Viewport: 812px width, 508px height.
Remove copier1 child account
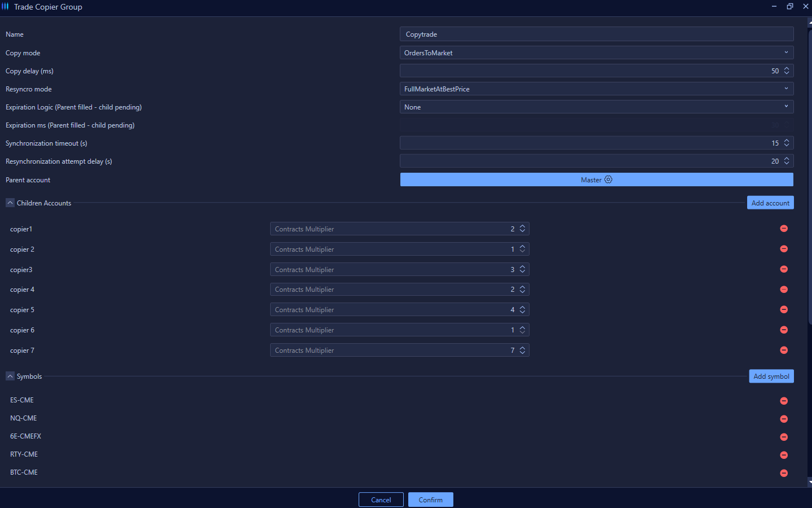[783, 229]
